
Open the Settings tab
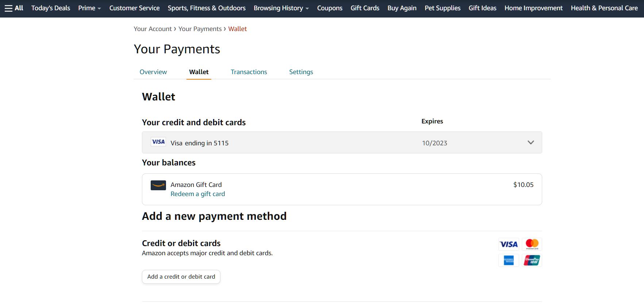point(301,72)
